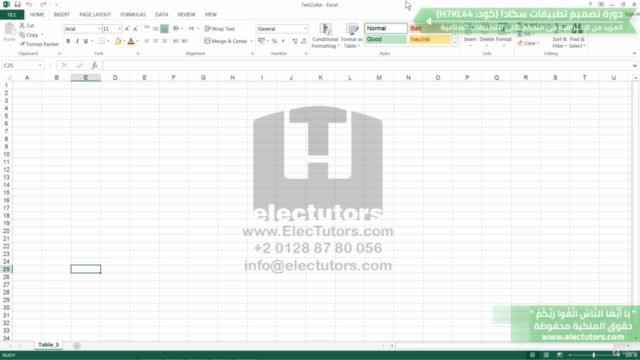
Task: Increase font size with grow icon
Action: click(127, 29)
